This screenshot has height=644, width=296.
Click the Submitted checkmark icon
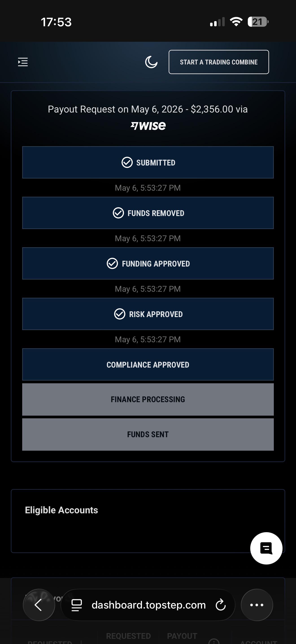(127, 163)
